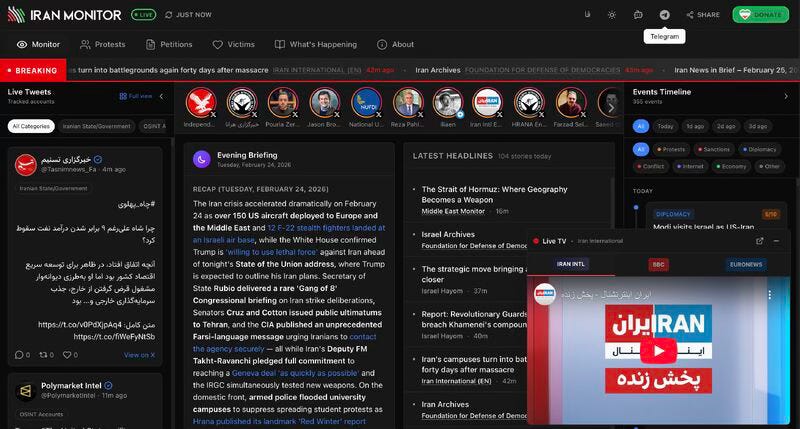Select the Internet event category chip
This screenshot has height=429, width=800.
[690, 166]
